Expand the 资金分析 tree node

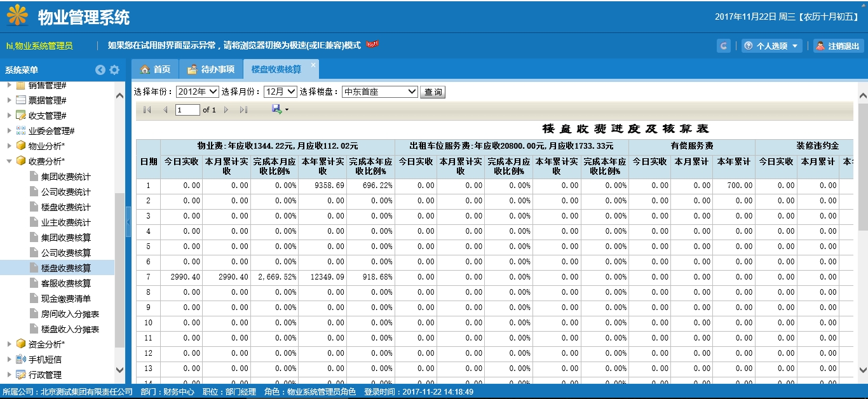tap(10, 344)
